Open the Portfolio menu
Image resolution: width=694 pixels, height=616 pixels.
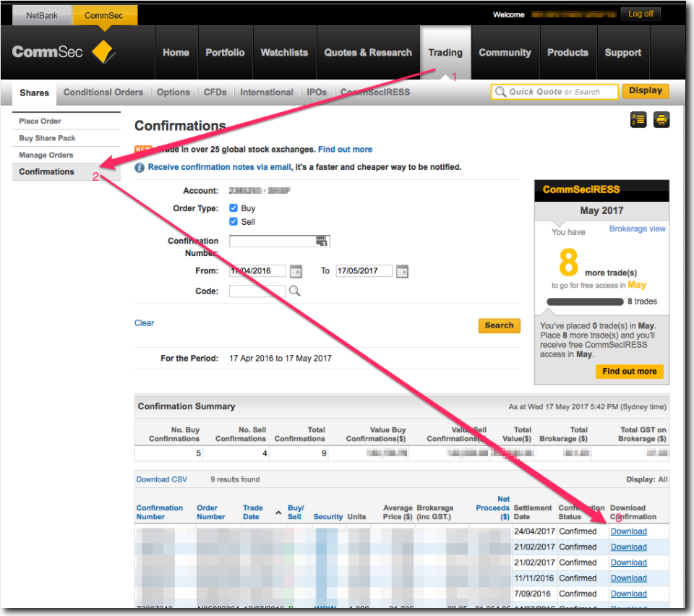[225, 53]
